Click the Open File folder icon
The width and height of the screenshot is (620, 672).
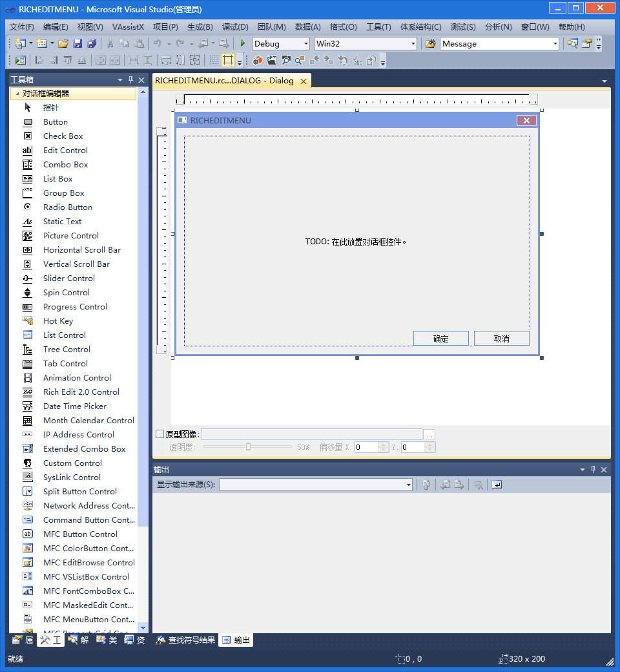point(63,44)
